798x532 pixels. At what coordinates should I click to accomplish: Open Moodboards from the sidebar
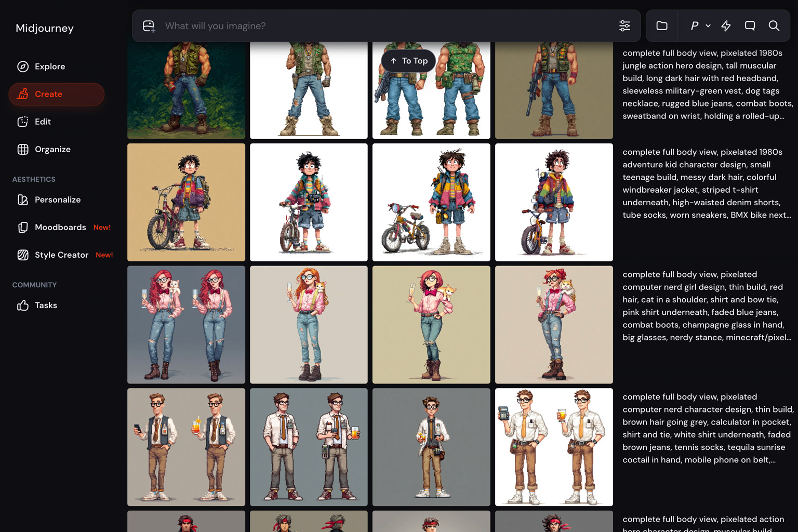(60, 227)
